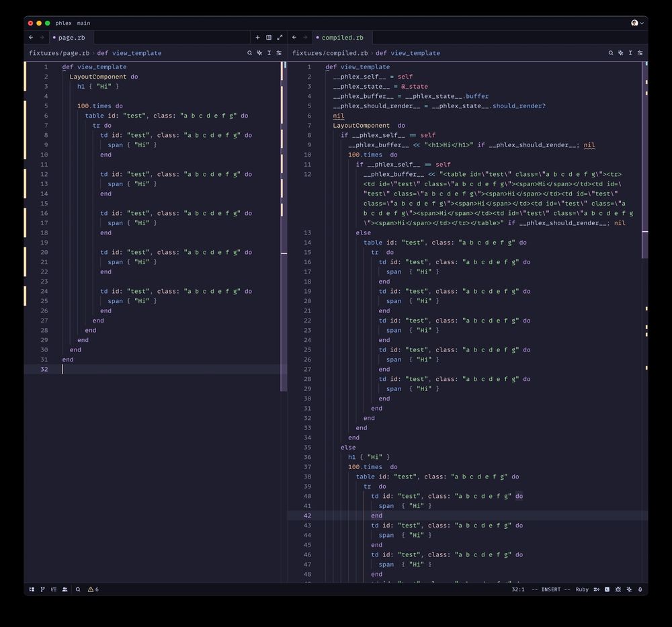Image resolution: width=672 pixels, height=627 pixels.
Task: Switch to the page.rb tab
Action: point(70,37)
